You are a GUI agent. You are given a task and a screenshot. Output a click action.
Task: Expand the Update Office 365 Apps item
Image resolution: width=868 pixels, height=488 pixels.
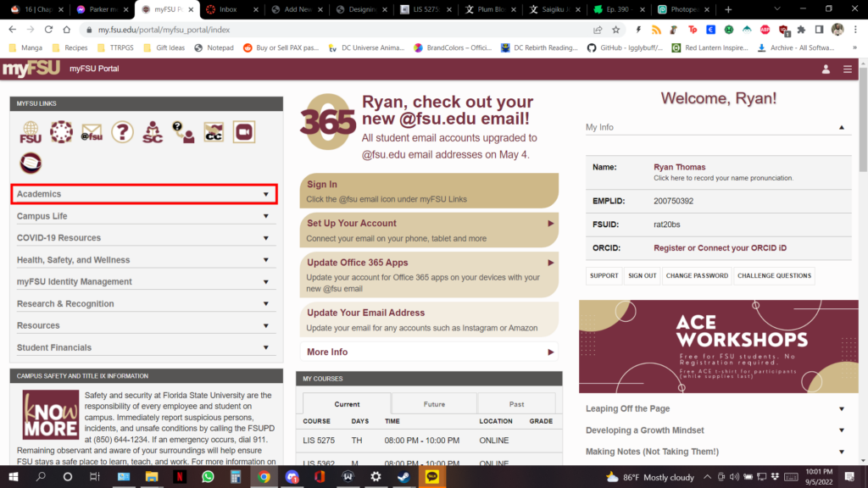[x=429, y=275]
